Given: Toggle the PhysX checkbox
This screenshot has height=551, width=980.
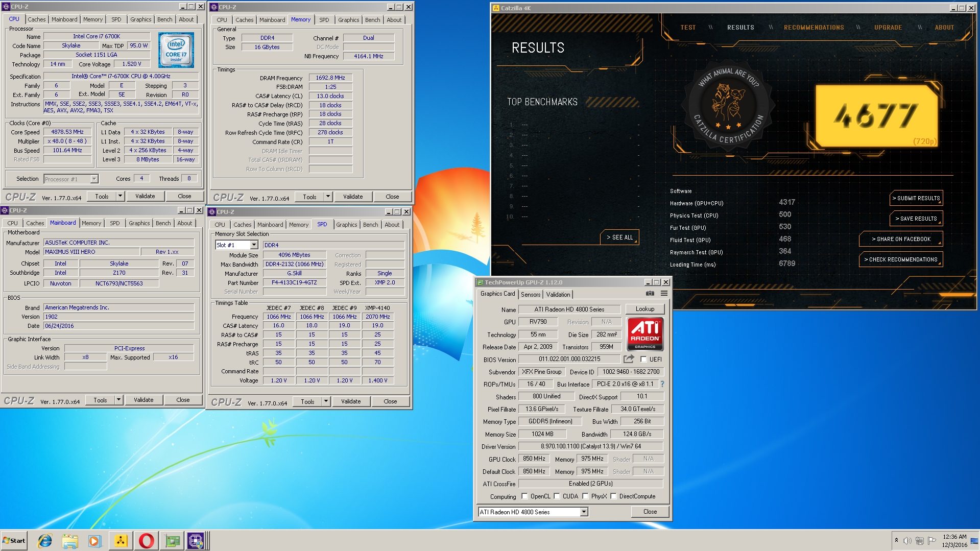Looking at the screenshot, I should click(585, 496).
